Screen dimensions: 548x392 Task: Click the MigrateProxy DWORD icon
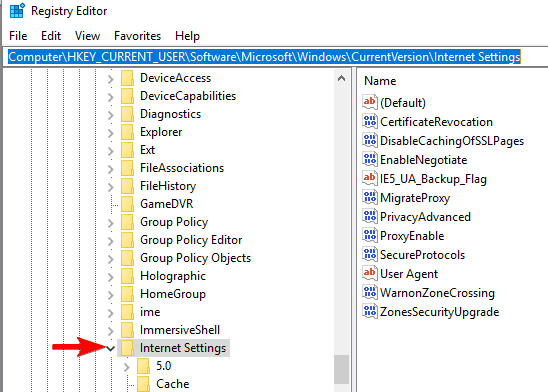[370, 198]
